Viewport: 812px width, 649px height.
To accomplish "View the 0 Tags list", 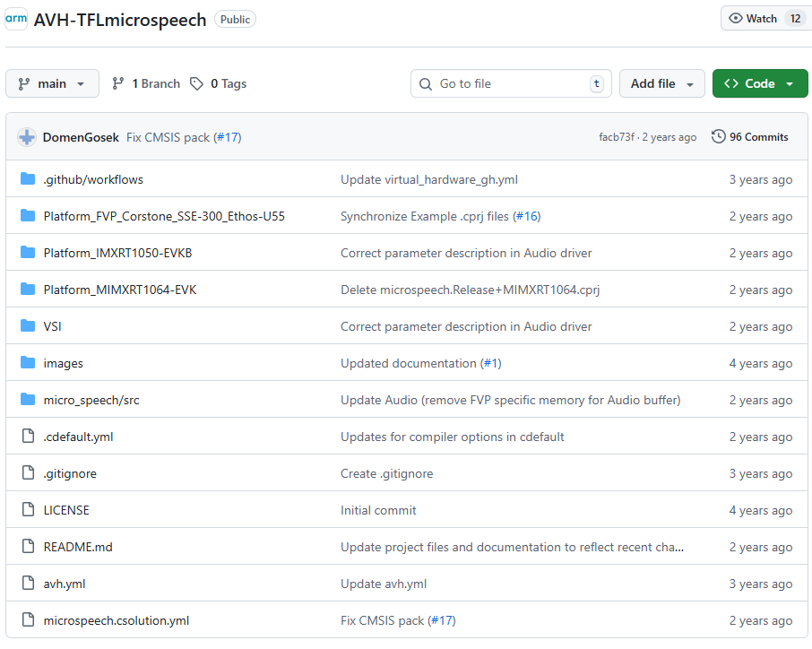I will pyautogui.click(x=219, y=83).
